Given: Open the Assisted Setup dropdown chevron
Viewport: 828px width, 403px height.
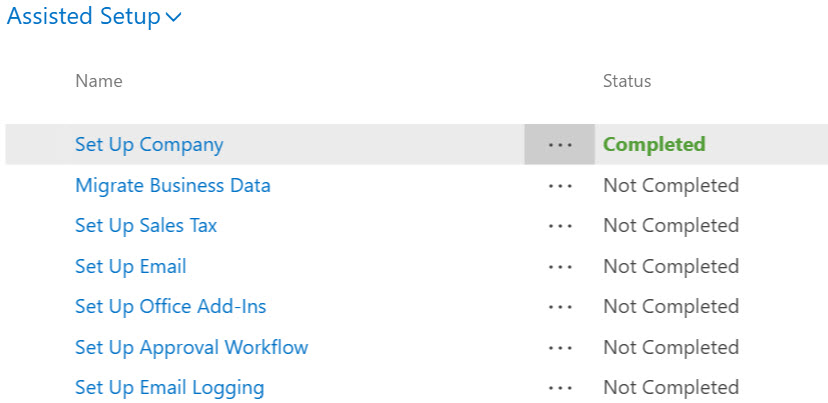Looking at the screenshot, I should (174, 18).
